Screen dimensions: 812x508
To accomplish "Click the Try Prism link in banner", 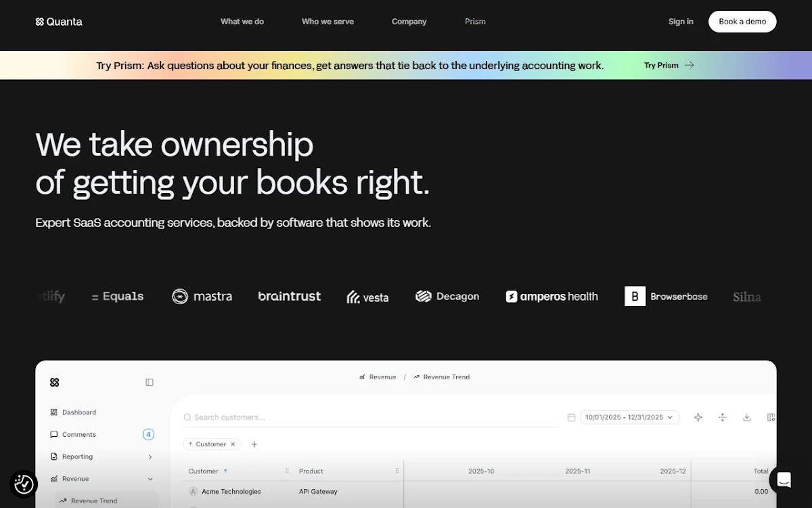I will tap(669, 65).
